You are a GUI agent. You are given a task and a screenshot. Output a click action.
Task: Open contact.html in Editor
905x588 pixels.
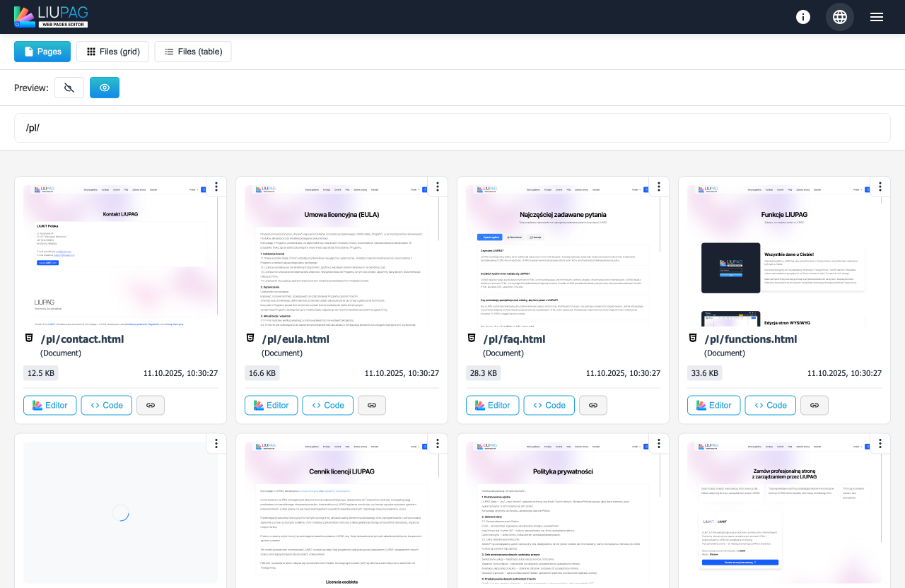pos(49,405)
